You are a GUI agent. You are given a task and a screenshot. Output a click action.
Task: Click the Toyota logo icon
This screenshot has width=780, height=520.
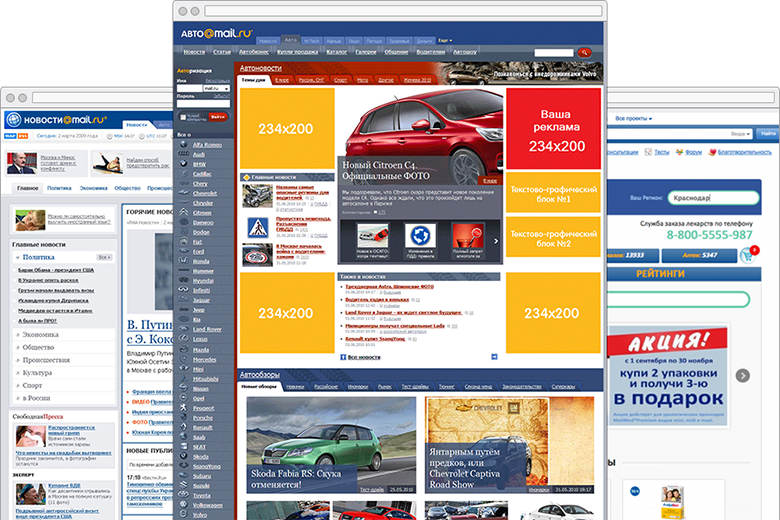coord(184,495)
